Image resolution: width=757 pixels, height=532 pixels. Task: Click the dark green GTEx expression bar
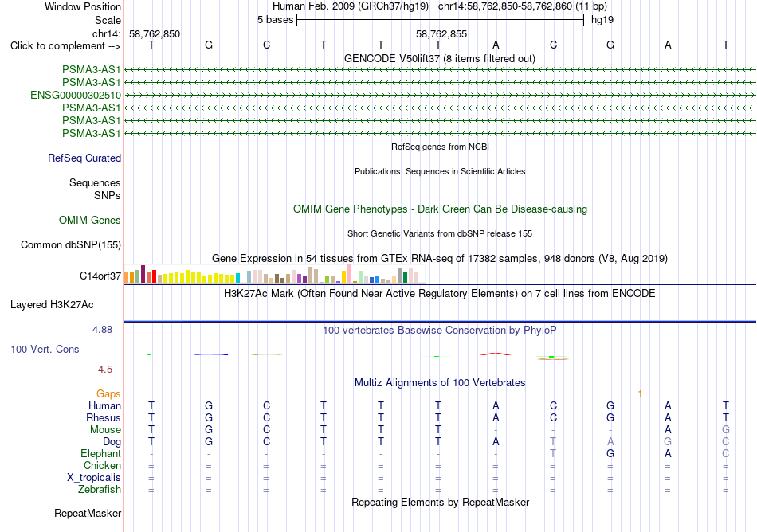coord(405,277)
